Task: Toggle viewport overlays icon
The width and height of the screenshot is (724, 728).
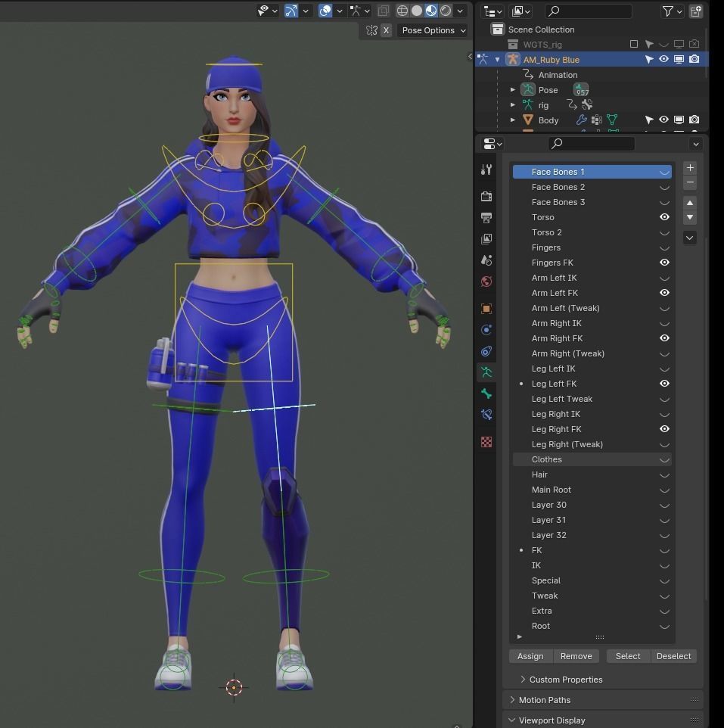Action: 325,11
